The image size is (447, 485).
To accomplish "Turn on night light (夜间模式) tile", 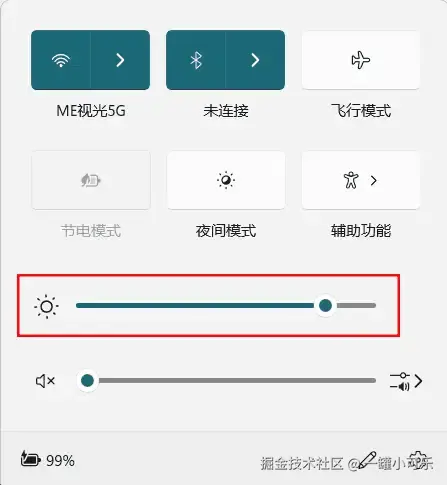I will [x=226, y=180].
